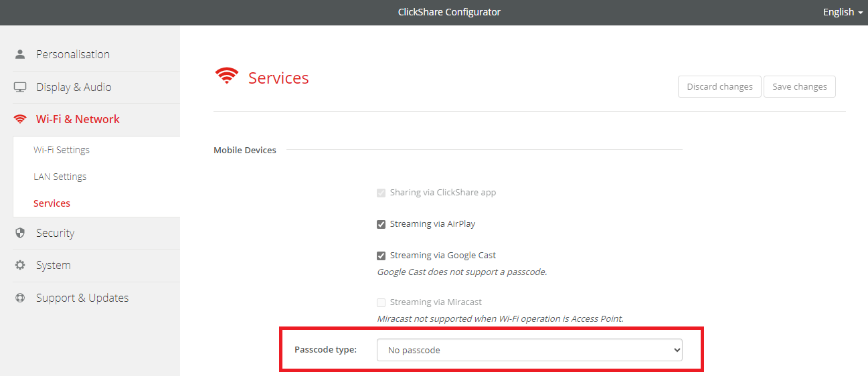Screen dimensions: 868x376
Task: Expand the Security menu section
Action: (55, 233)
